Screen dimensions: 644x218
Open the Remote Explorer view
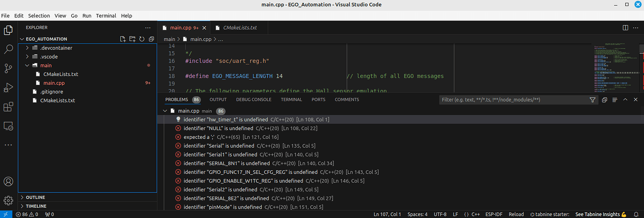click(8, 126)
